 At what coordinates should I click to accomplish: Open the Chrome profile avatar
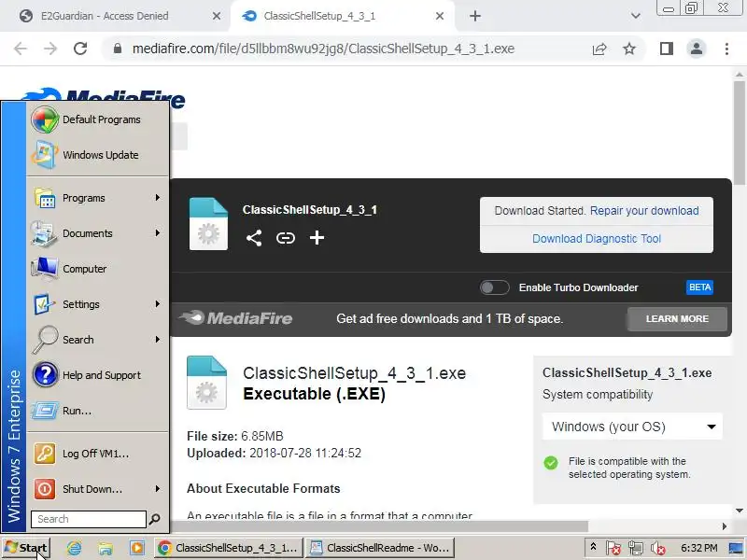pos(697,49)
